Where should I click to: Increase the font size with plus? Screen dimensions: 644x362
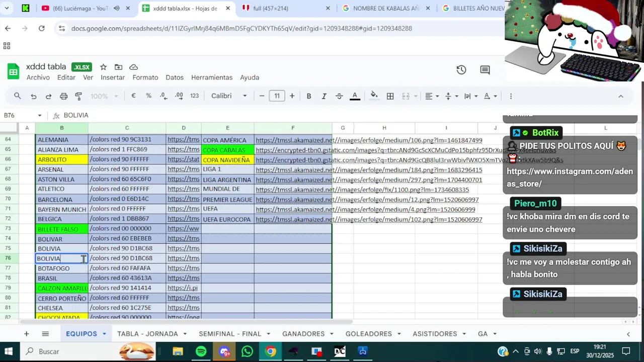click(x=292, y=96)
